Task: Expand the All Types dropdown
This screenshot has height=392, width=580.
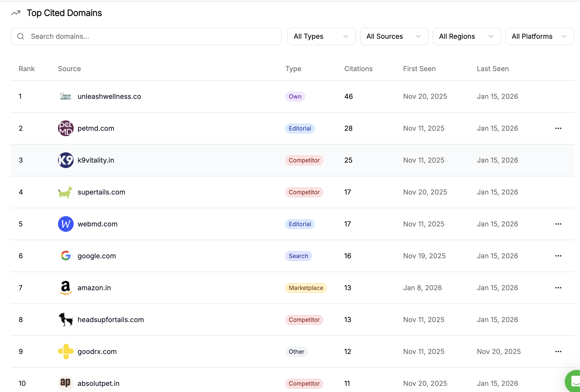Action: pyautogui.click(x=321, y=36)
